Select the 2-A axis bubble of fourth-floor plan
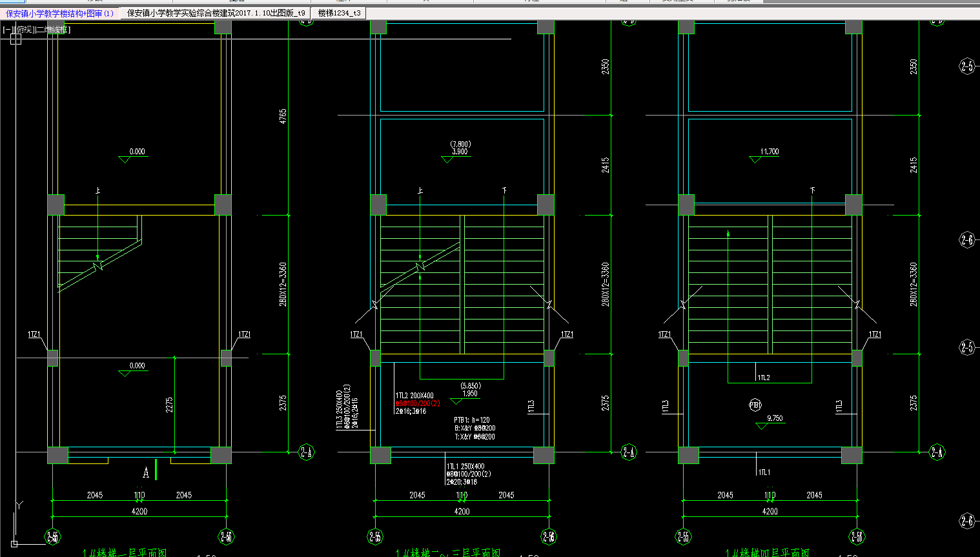 [937, 452]
